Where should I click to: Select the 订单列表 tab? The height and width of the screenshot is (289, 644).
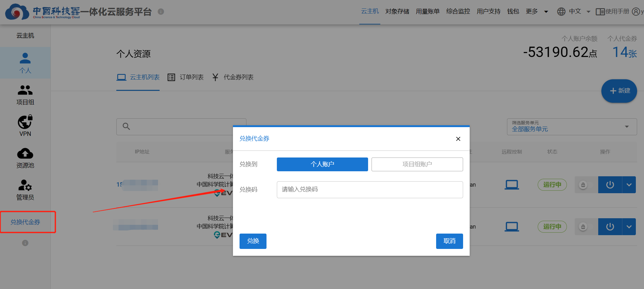pyautogui.click(x=186, y=77)
